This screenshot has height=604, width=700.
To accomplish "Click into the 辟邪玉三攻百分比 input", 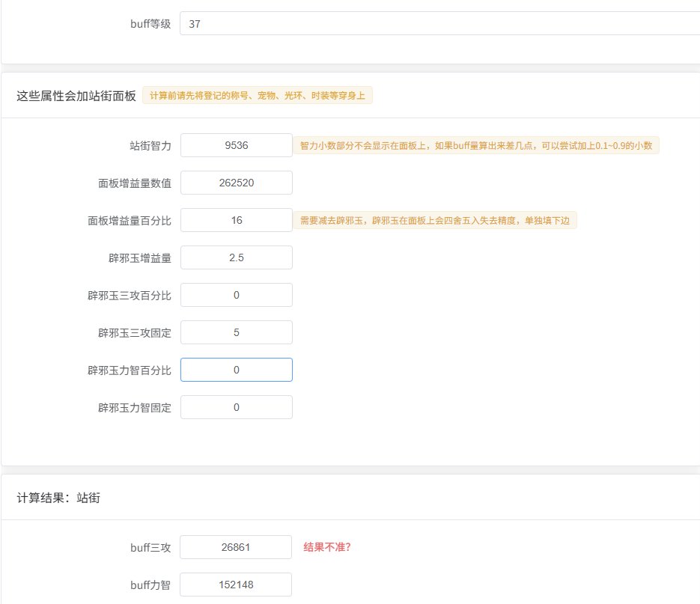I will [236, 295].
